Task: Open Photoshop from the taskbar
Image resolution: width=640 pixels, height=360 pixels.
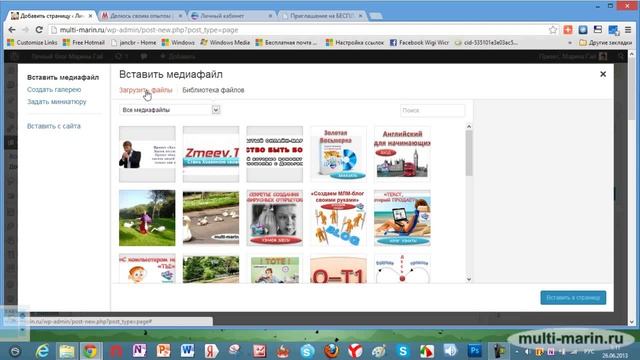Action: click(x=475, y=351)
